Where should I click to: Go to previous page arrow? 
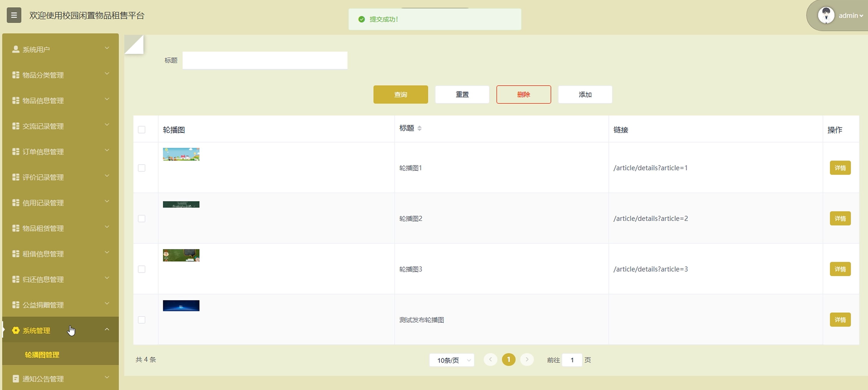[490, 360]
